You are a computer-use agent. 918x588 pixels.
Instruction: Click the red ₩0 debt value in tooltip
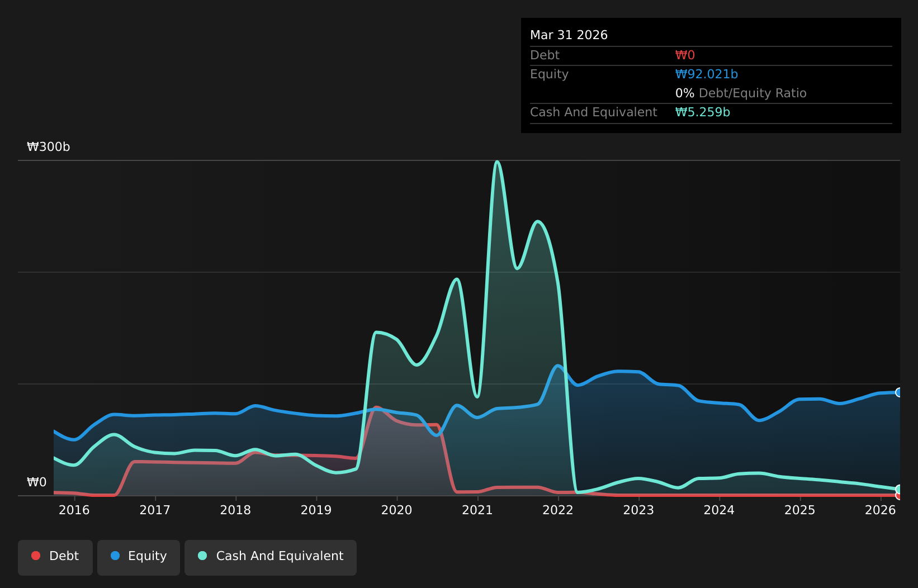(x=685, y=55)
